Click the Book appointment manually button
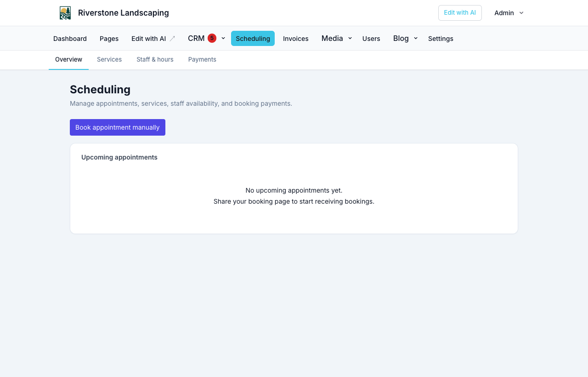The image size is (588, 377). [x=118, y=127]
